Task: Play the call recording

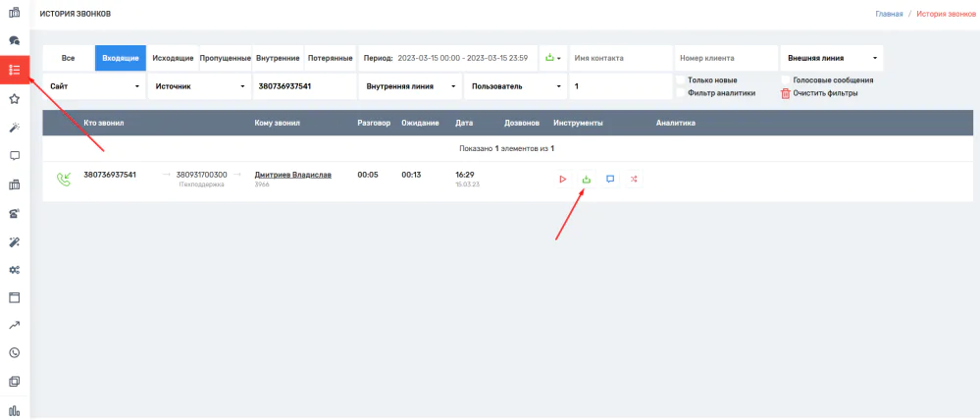Action: click(562, 180)
